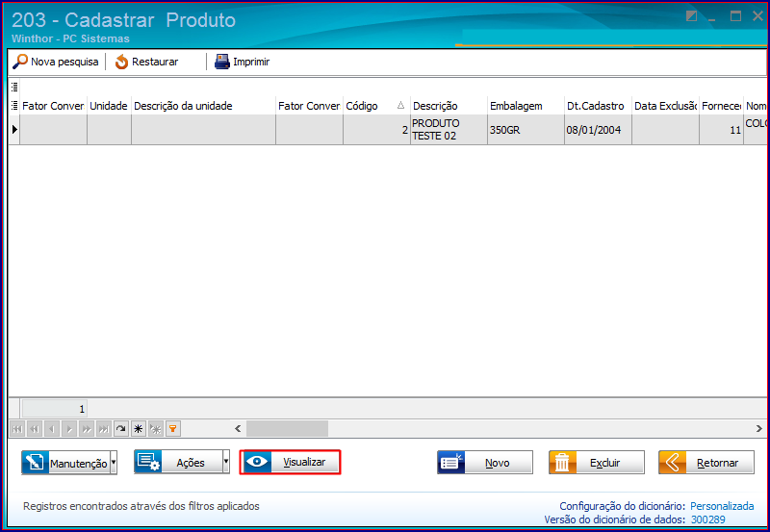
Task: Click the window skin toggle icon in title bar
Action: (691, 16)
